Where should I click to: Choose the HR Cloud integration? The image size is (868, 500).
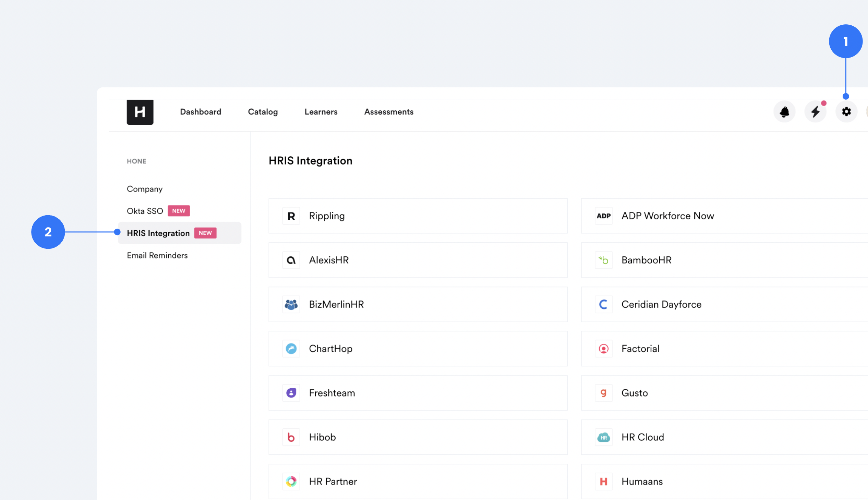(724, 438)
